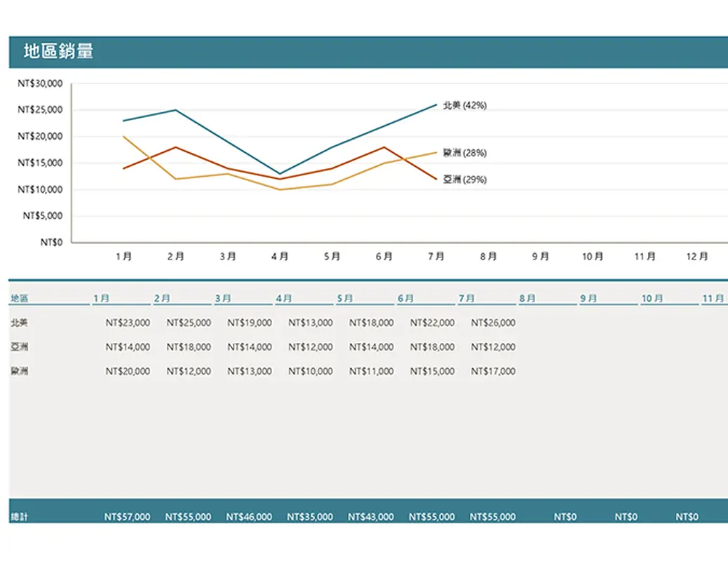This screenshot has width=728, height=561.
Task: Select the 歐洲 (28%) chart data label
Action: click(x=464, y=153)
